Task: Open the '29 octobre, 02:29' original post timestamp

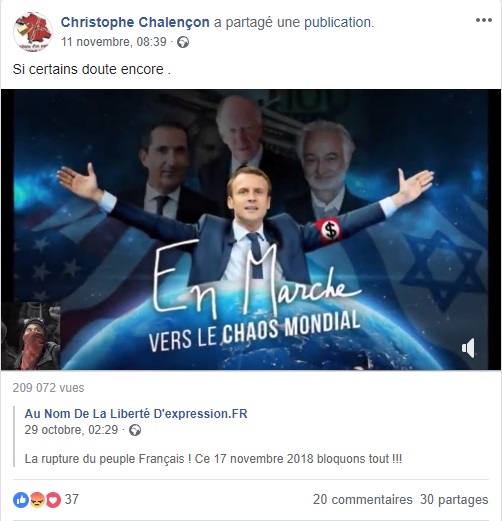Action: tap(71, 430)
